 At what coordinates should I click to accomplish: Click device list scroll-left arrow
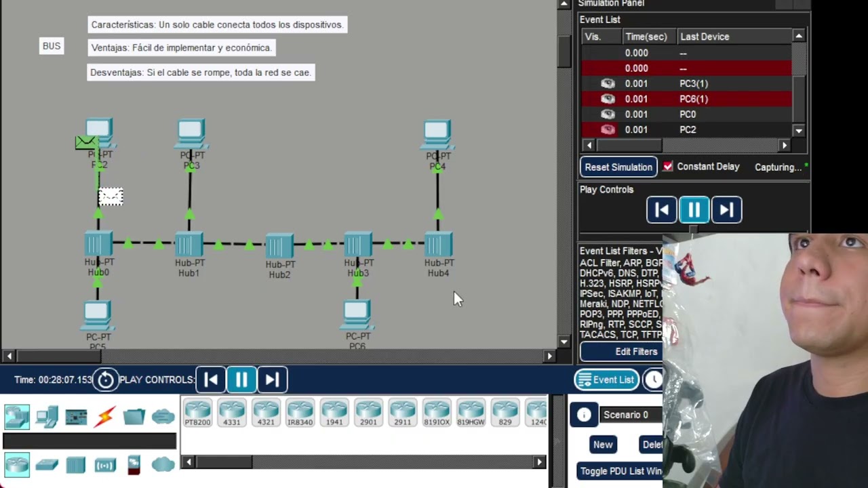(x=189, y=462)
